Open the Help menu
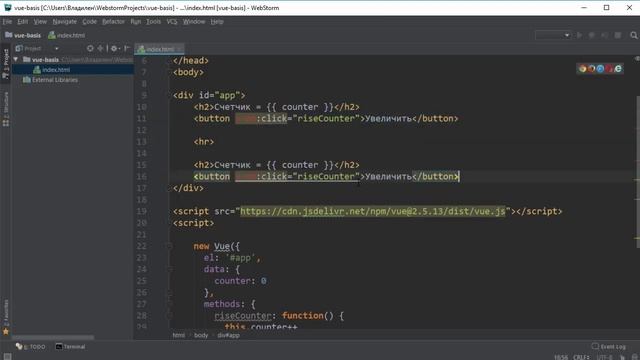 [217, 22]
